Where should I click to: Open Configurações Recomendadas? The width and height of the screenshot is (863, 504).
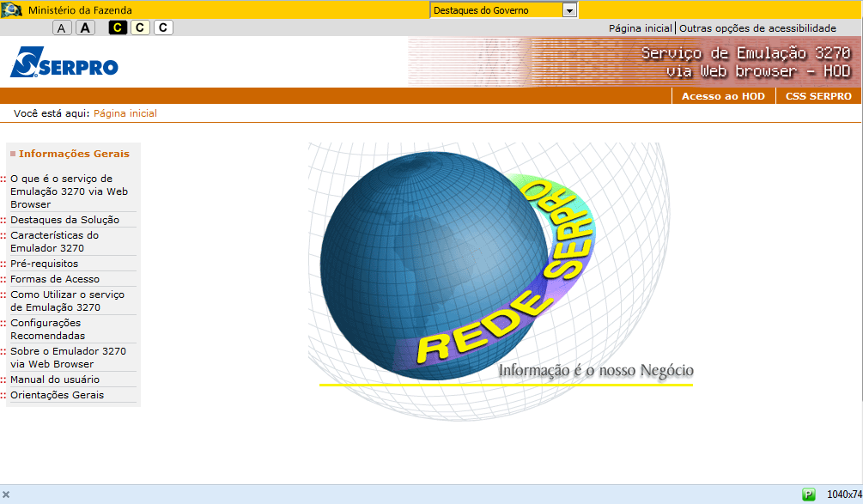point(48,329)
